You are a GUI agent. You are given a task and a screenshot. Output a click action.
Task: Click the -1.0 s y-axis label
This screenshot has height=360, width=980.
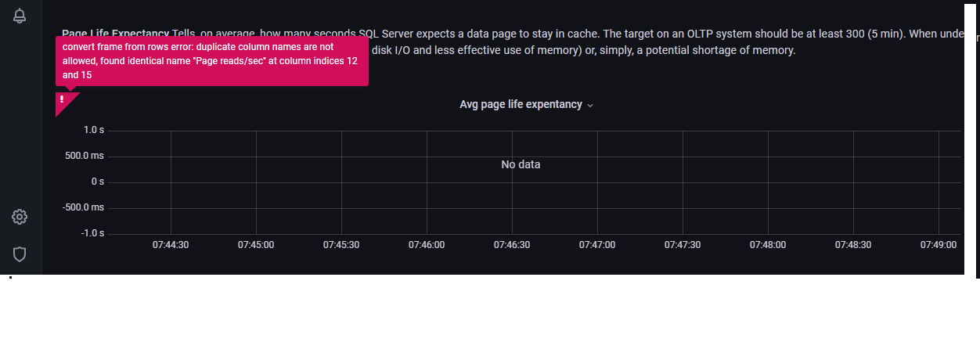click(92, 233)
